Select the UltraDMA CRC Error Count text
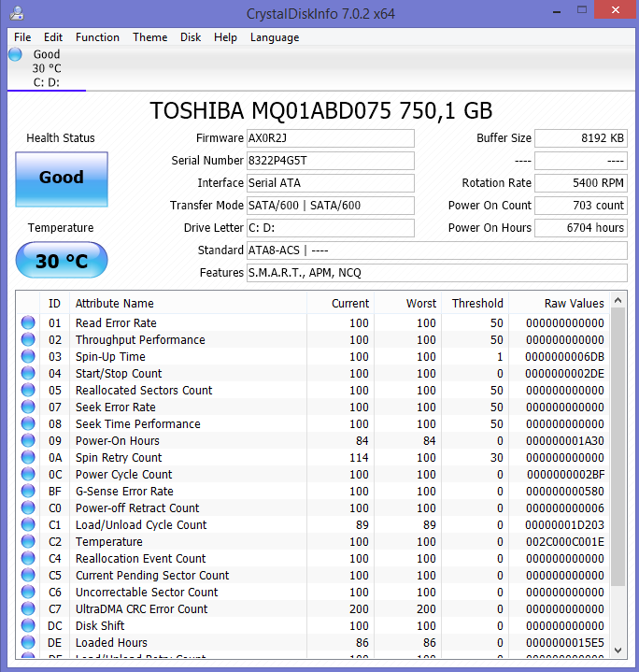Screen dimensions: 639x672 pyautogui.click(x=141, y=609)
